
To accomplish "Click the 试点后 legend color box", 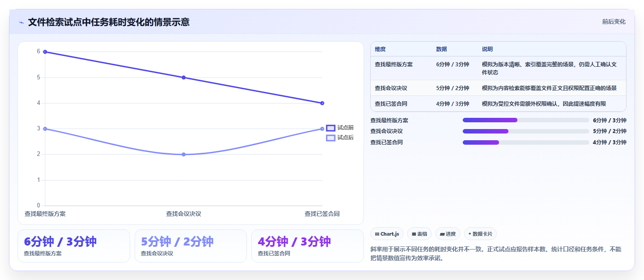I will [331, 138].
